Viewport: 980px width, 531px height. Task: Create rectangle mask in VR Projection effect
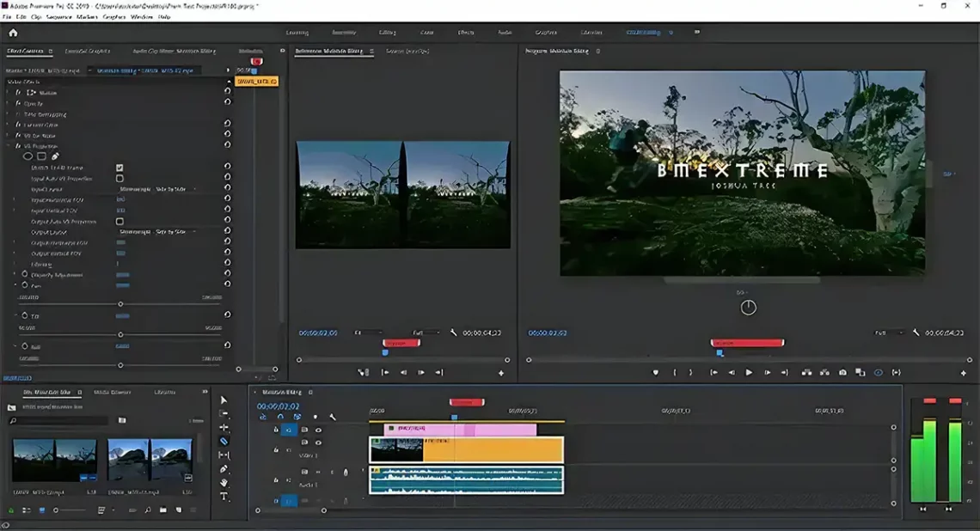coord(41,156)
